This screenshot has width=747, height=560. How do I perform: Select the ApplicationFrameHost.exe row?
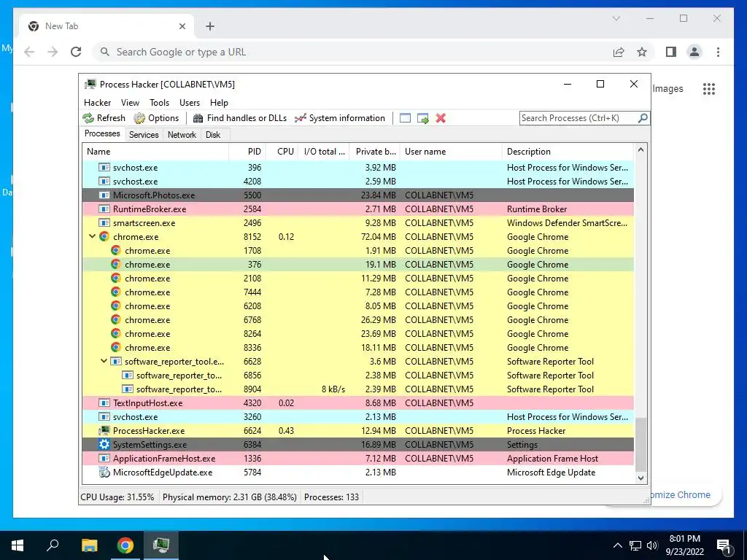point(357,459)
